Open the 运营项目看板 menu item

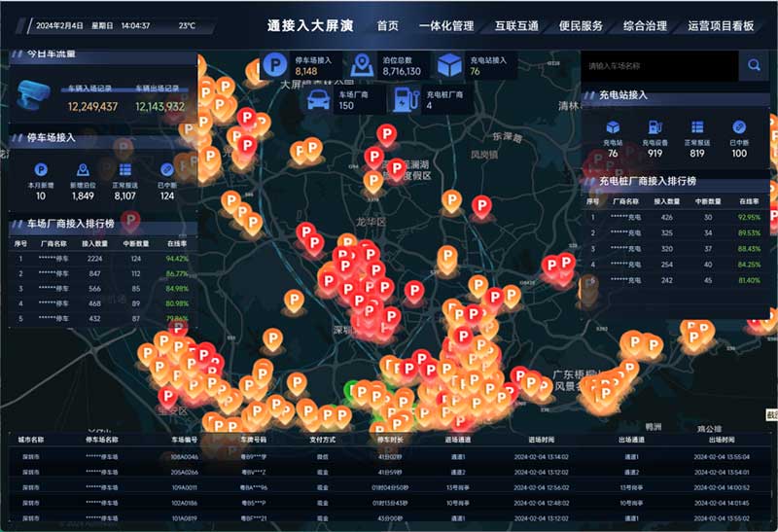[721, 26]
